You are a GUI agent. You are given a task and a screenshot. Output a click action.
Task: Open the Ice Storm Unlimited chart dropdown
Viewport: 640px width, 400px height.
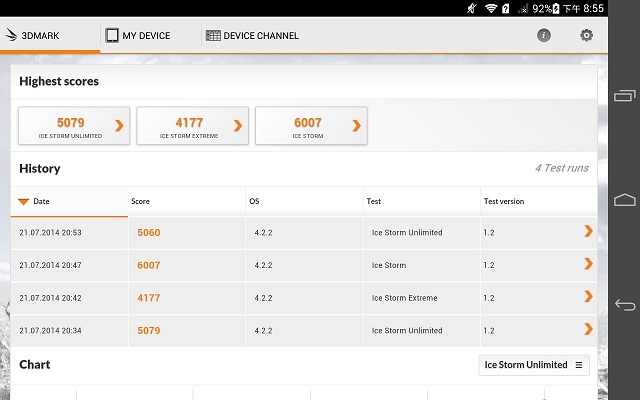point(533,365)
